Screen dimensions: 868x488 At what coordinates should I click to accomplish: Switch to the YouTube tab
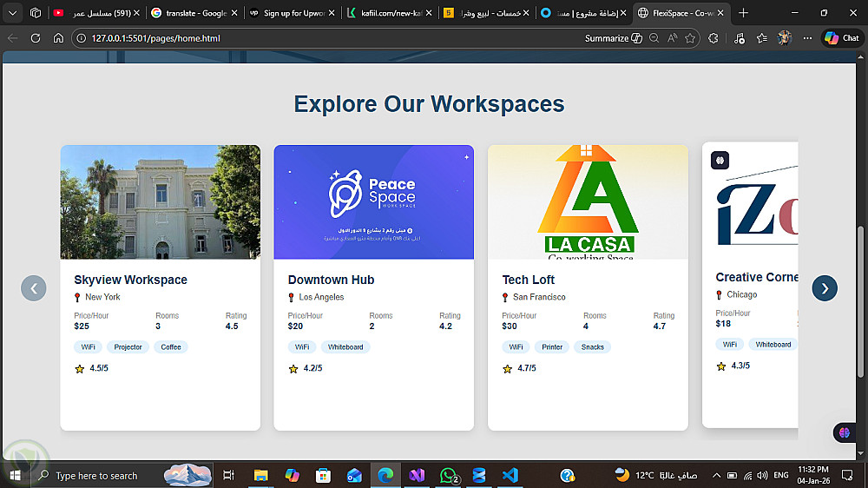click(x=96, y=13)
